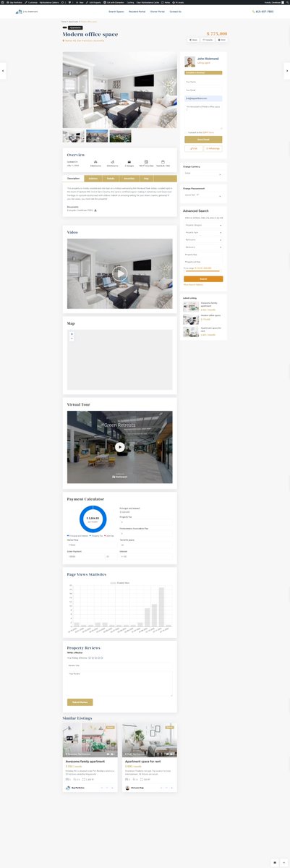Click share icon on Awesome family apartment card
Screen dimensions: 290x868
coord(101,787)
